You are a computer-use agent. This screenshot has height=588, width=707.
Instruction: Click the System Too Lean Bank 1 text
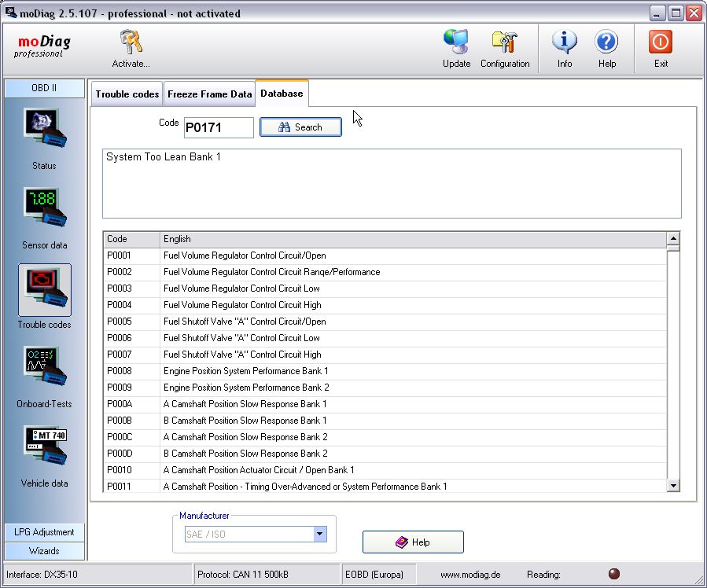pyautogui.click(x=164, y=156)
